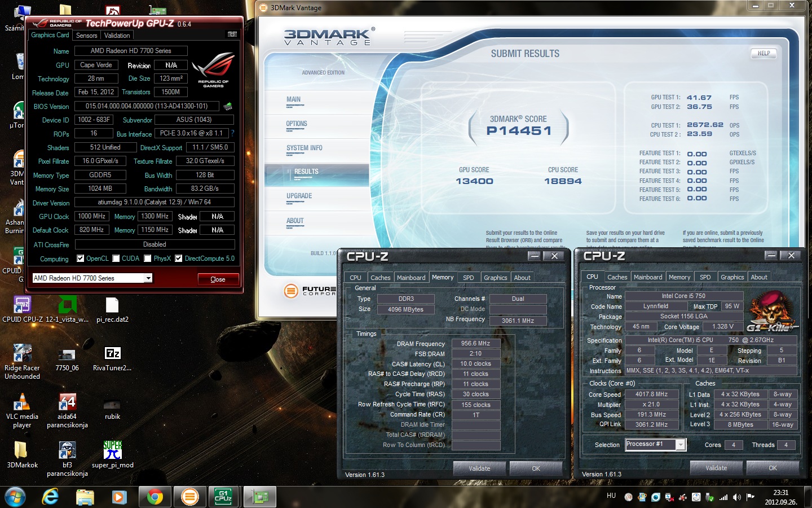Select the bf3 parancsikonja shortcut icon
The width and height of the screenshot is (812, 508).
pos(67,450)
